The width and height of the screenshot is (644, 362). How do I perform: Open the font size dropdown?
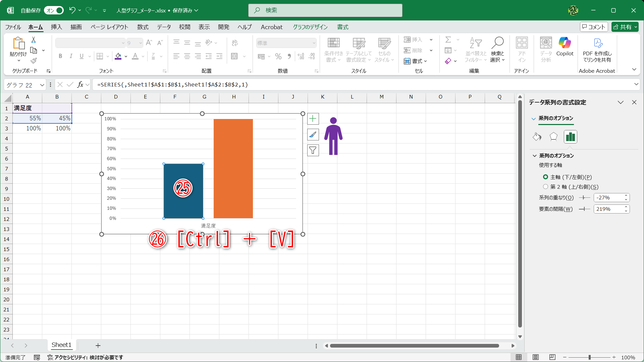pos(140,43)
